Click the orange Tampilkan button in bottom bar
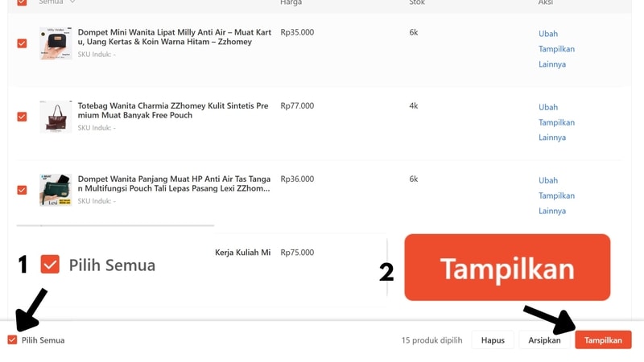644x362 pixels. click(603, 340)
